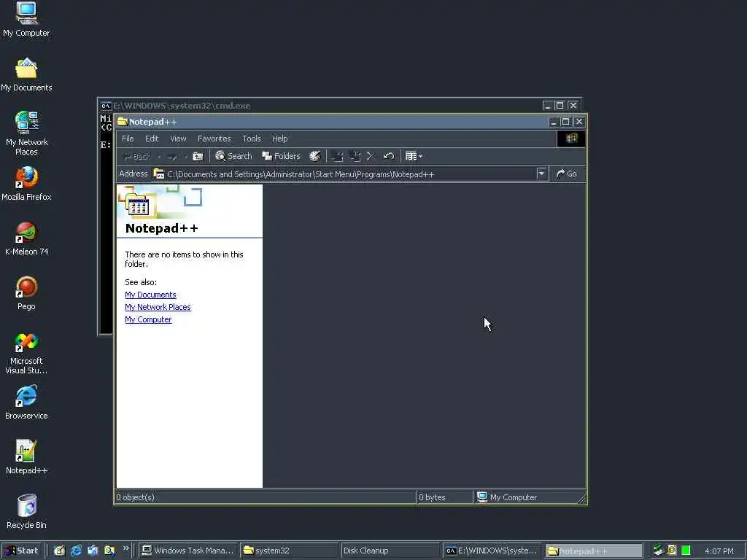The image size is (747, 560).
Task: Click the Undo toolbar icon
Action: pyautogui.click(x=389, y=156)
